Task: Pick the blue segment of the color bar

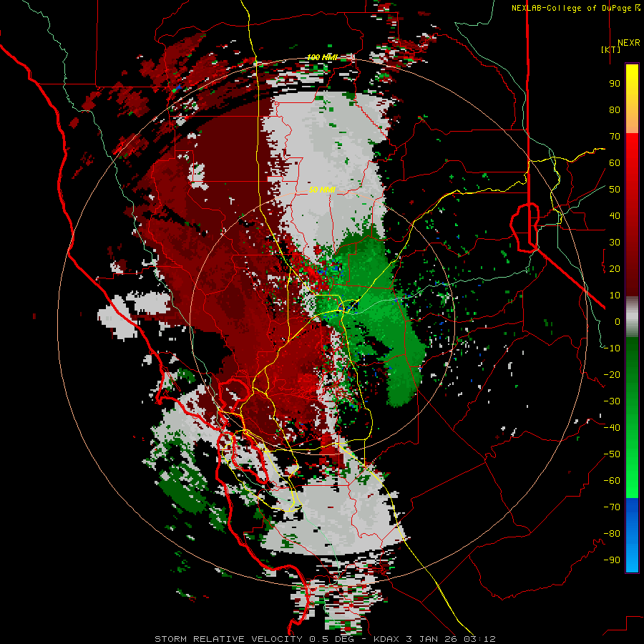Action: (x=632, y=535)
